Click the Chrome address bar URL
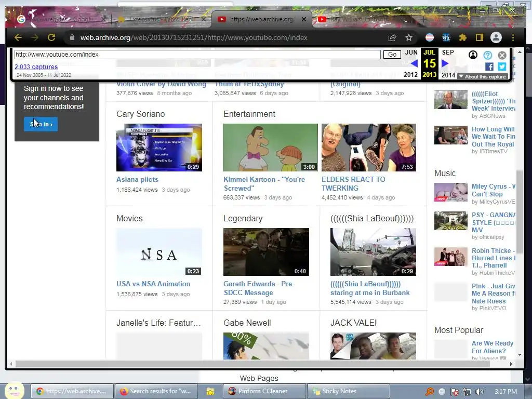The image size is (532, 399). [194, 37]
